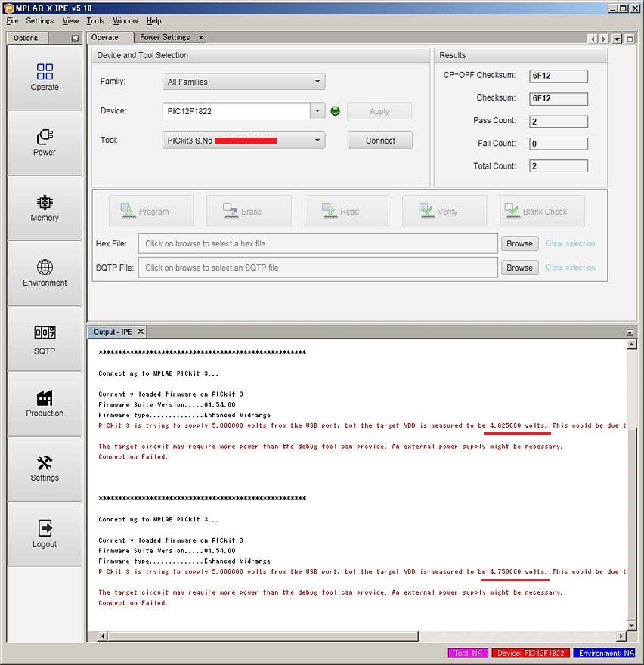Click the Hex File path field

[318, 243]
